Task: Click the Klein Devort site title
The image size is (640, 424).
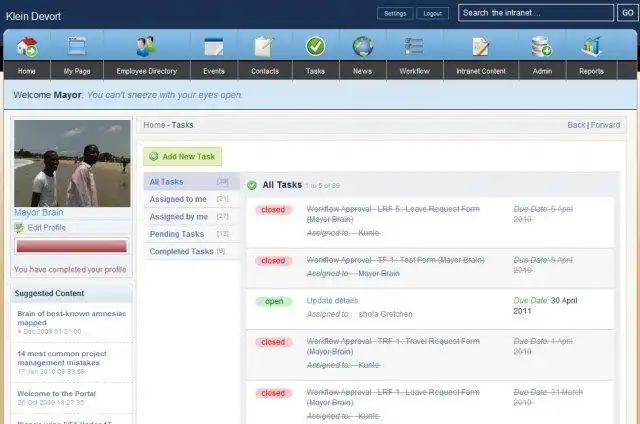Action: point(33,16)
